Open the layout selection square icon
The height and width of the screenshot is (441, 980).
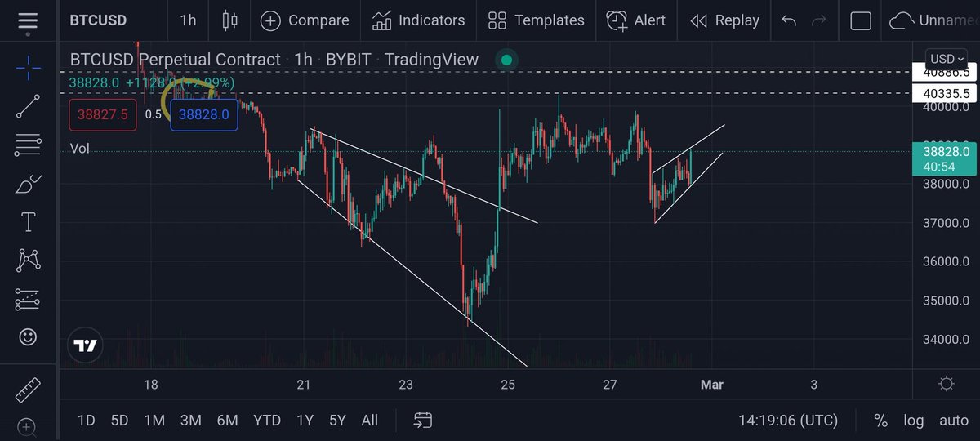pos(861,20)
